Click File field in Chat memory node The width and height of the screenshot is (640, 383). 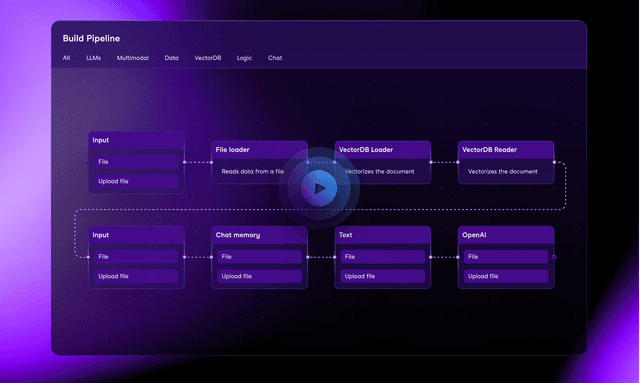pos(260,257)
